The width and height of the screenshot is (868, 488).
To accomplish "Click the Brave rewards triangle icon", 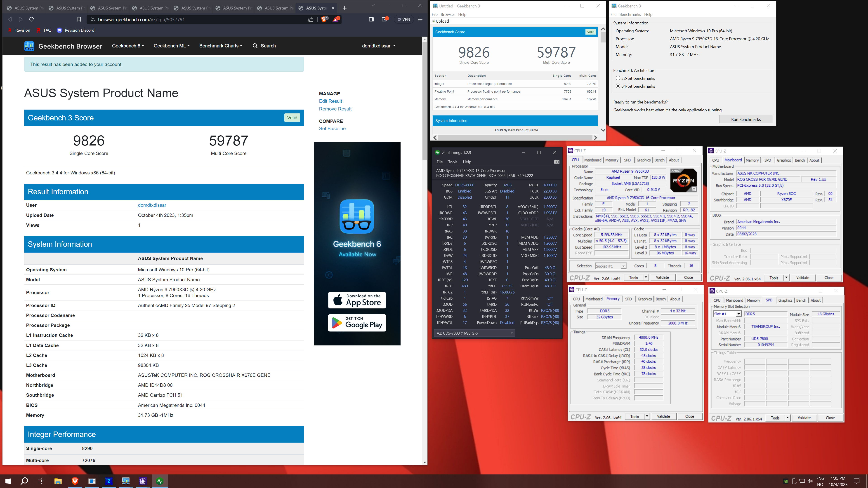I will 336,19.
